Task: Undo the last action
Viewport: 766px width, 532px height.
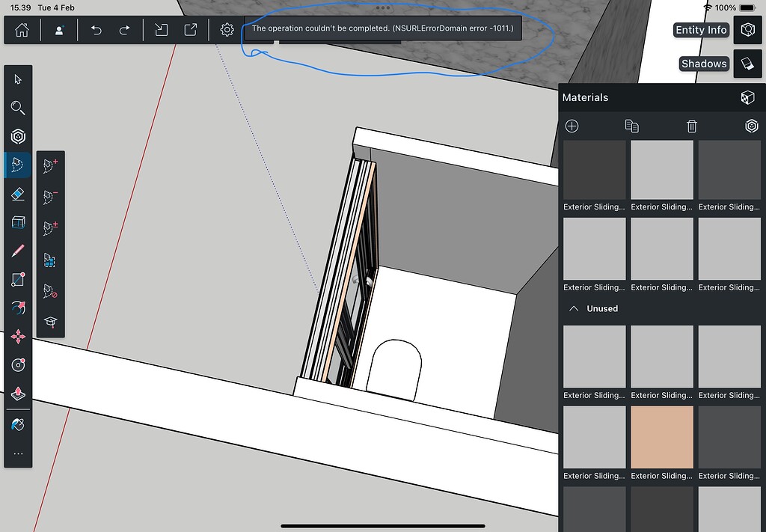Action: tap(96, 30)
